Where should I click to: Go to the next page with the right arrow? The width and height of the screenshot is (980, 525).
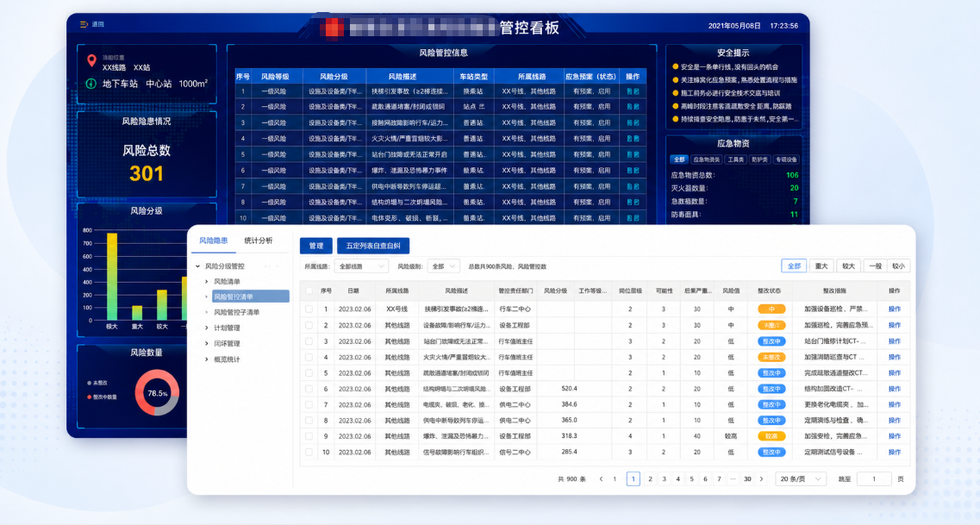coord(761,479)
